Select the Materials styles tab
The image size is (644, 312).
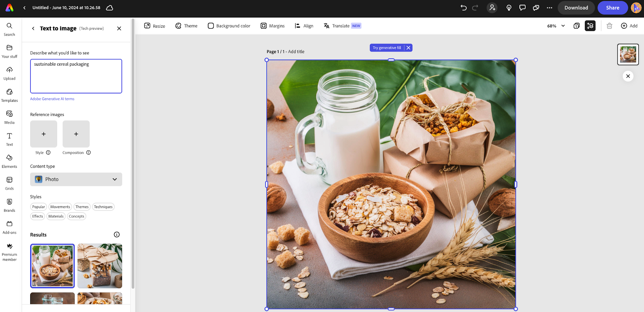[x=56, y=216]
